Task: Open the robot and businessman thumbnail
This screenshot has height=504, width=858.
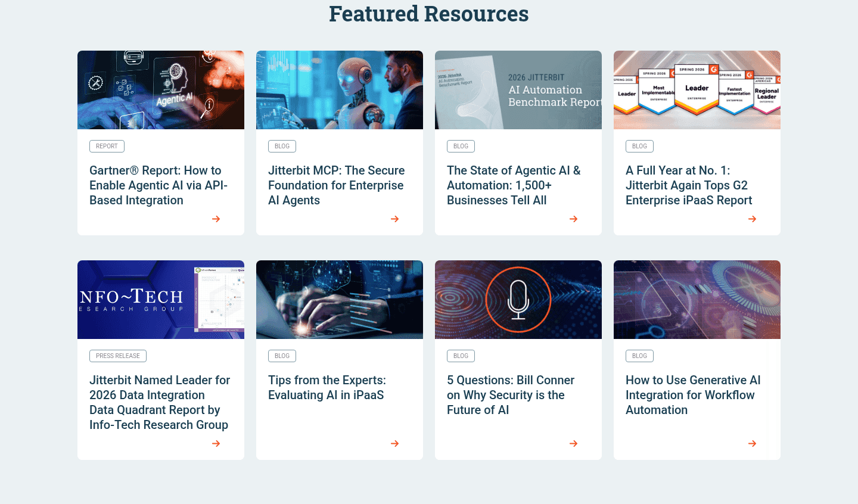Action: 340,90
